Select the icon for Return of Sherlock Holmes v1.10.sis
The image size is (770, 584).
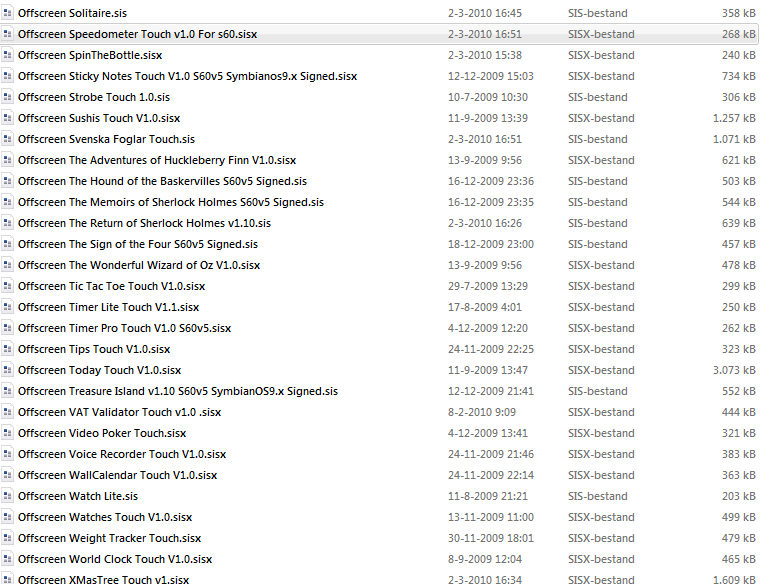tap(7, 223)
